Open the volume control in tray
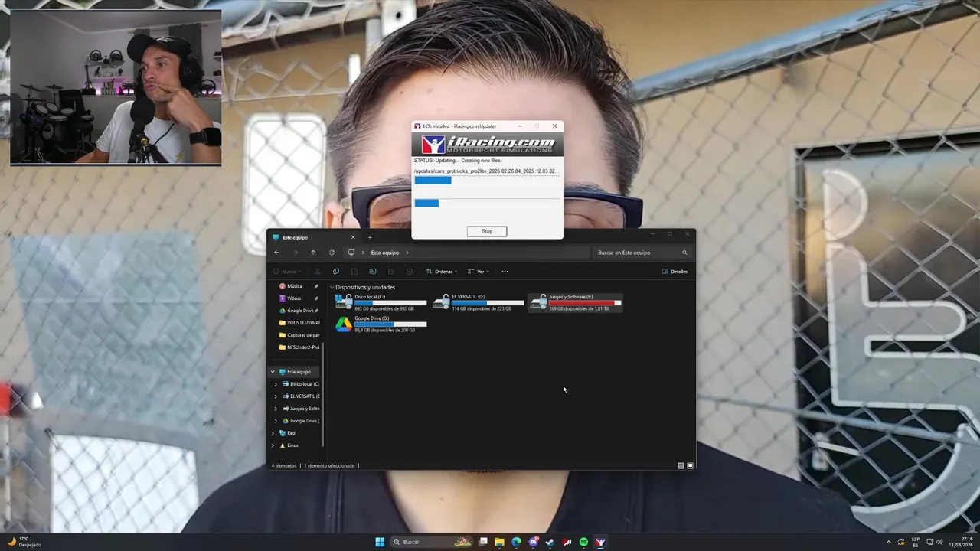 click(940, 542)
